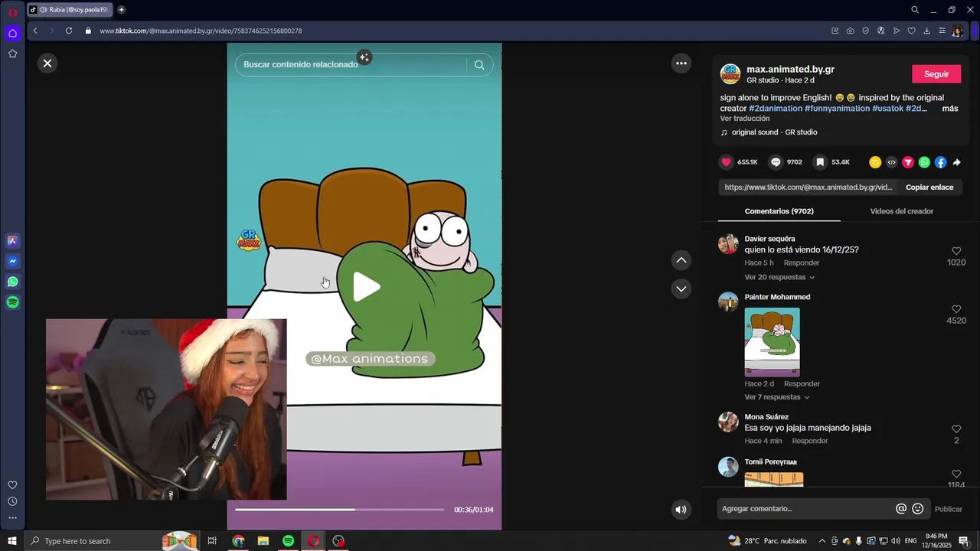Reply to Mona Suárez's comment

pyautogui.click(x=810, y=441)
